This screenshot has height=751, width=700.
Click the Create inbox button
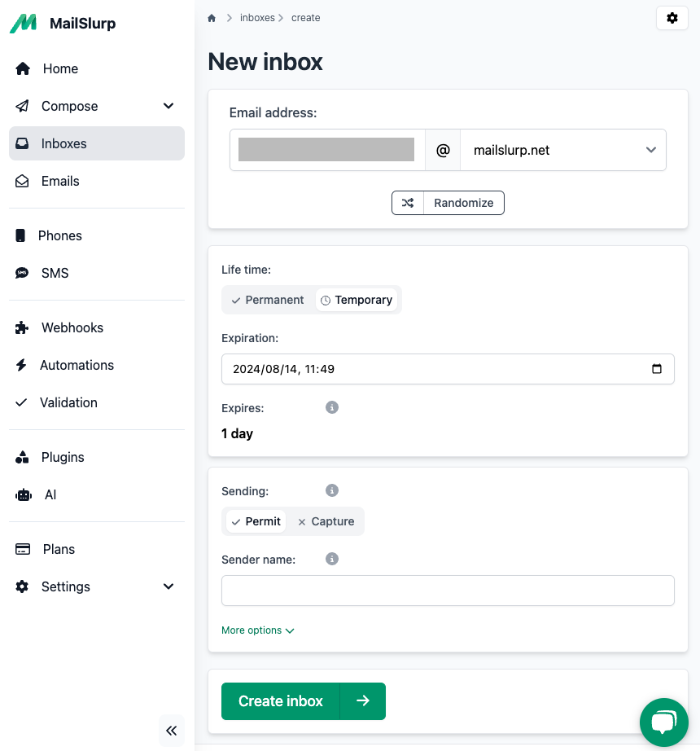click(280, 701)
